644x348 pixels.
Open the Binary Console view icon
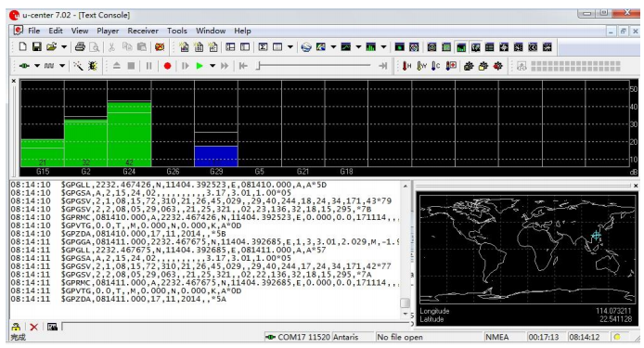pyautogui.click(x=199, y=47)
